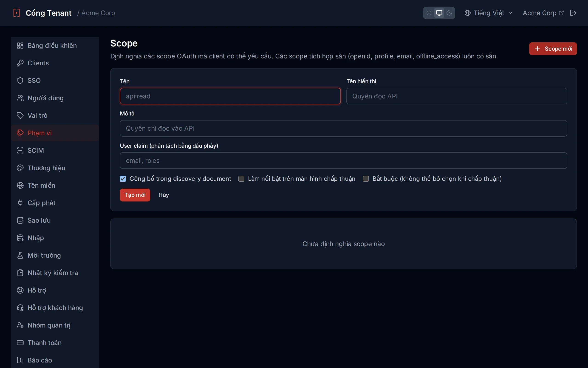Image resolution: width=588 pixels, height=368 pixels.
Task: Click the Thương hiệu palette icon
Action: click(x=20, y=168)
